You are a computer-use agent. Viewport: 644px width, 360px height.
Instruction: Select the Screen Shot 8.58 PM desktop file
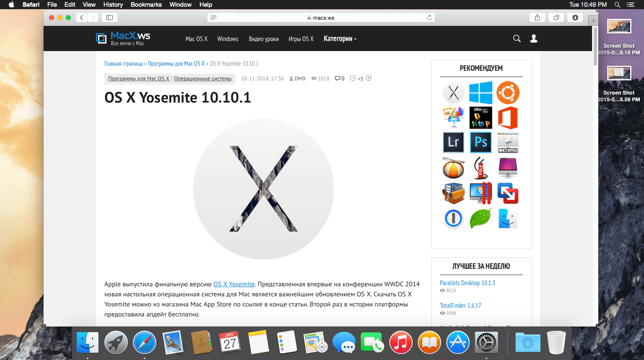coord(619,85)
